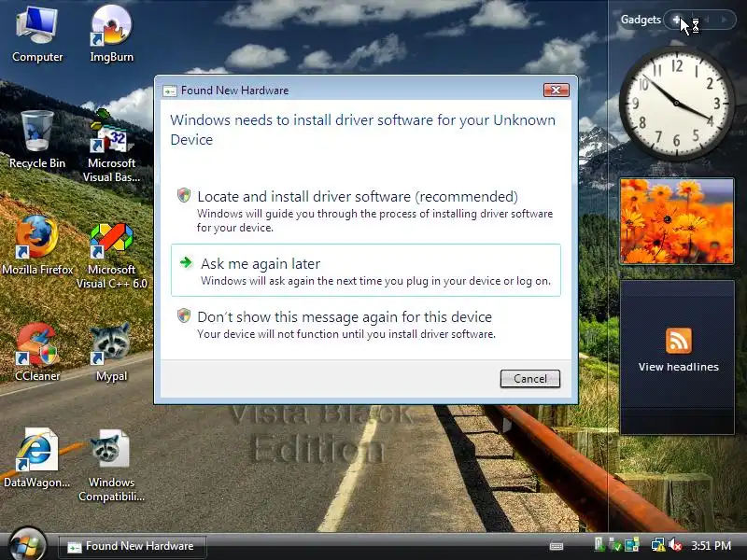The image size is (747, 560).
Task: Select the ImgBurn shortcut icon
Action: 111,34
